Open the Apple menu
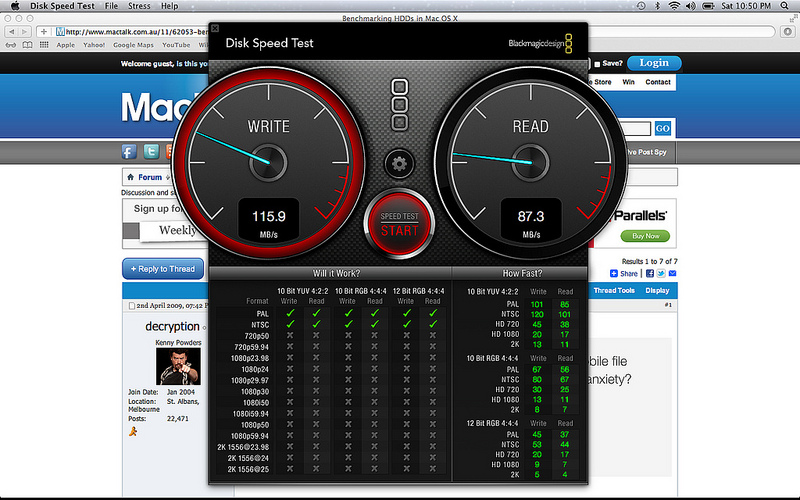800x500 pixels. 14,6
